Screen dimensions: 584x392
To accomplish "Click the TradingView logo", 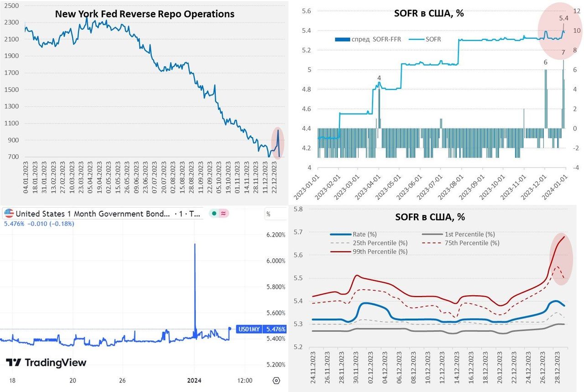I will click(46, 362).
